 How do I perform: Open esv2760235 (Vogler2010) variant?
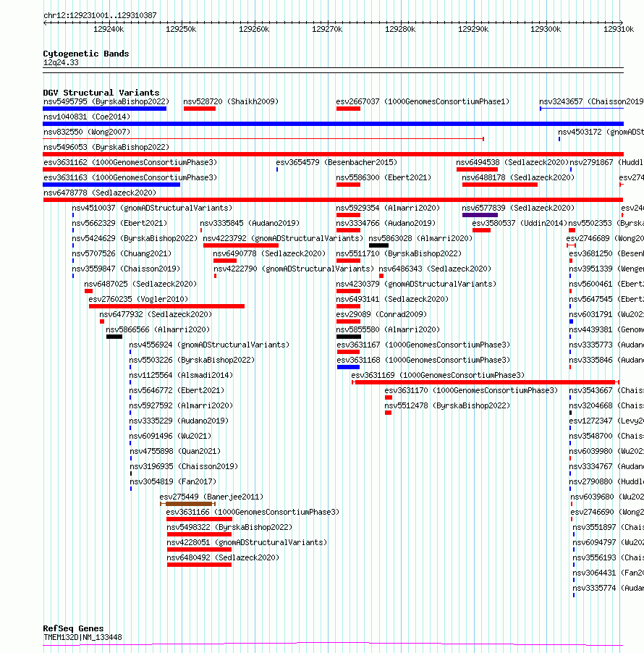138,299
